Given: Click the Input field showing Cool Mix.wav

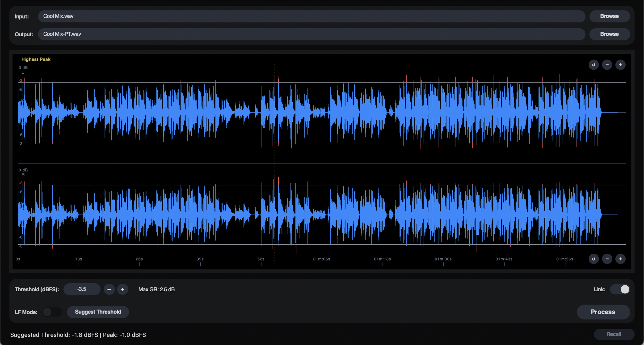Looking at the screenshot, I should (x=311, y=16).
